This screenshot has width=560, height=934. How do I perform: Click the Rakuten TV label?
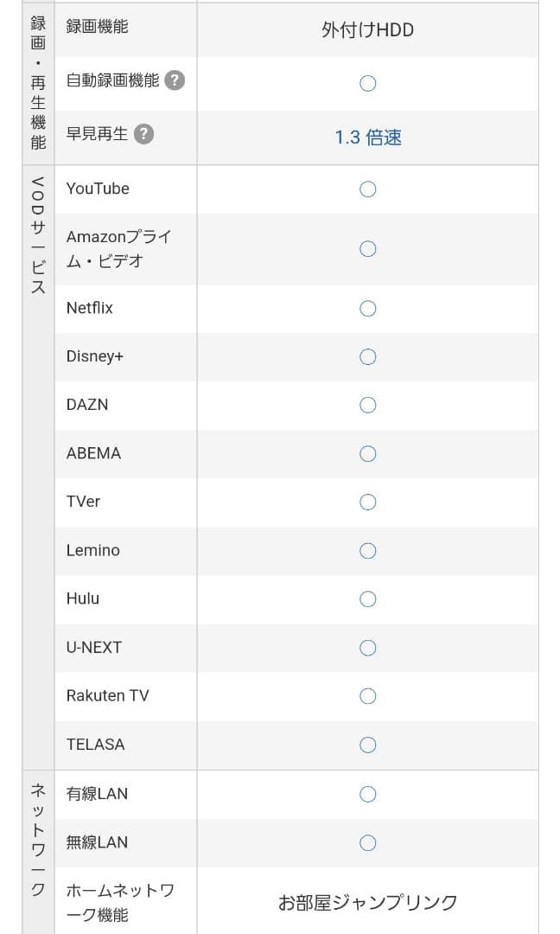107,695
